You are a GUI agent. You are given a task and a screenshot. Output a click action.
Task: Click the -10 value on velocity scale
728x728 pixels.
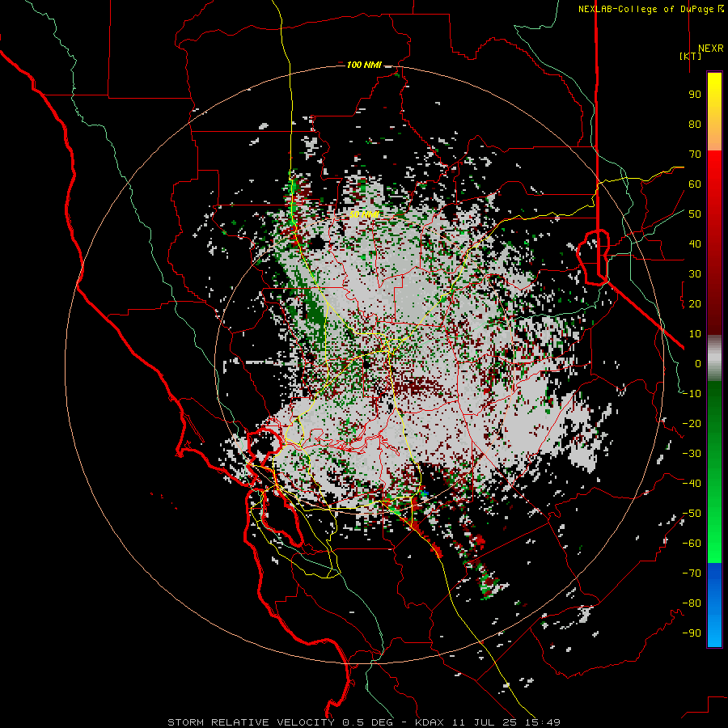coord(692,394)
